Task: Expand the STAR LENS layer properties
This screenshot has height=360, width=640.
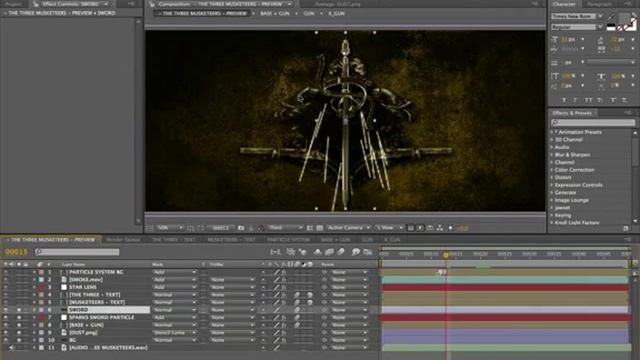Action: (x=34, y=287)
